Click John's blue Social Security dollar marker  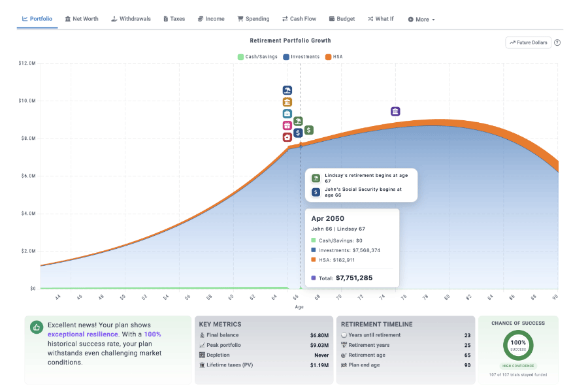click(298, 132)
